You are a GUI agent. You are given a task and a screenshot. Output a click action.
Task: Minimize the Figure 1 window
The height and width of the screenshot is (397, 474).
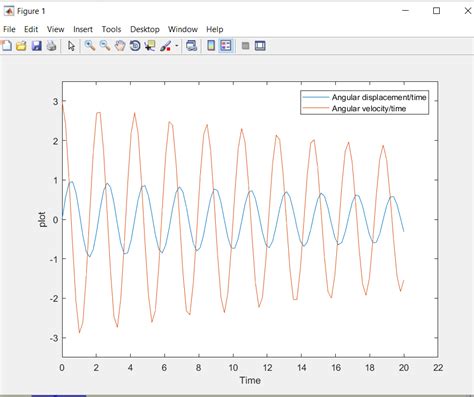click(405, 11)
